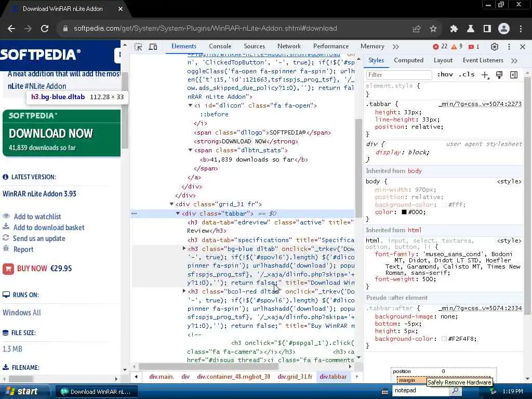Click the Add to download basket link
This screenshot has width=532, height=399.
click(x=49, y=228)
